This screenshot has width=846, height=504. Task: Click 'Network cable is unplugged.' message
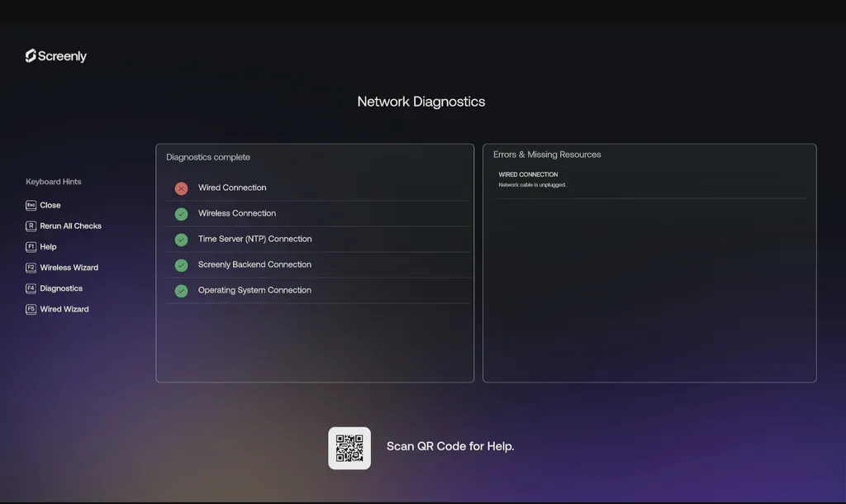[532, 184]
